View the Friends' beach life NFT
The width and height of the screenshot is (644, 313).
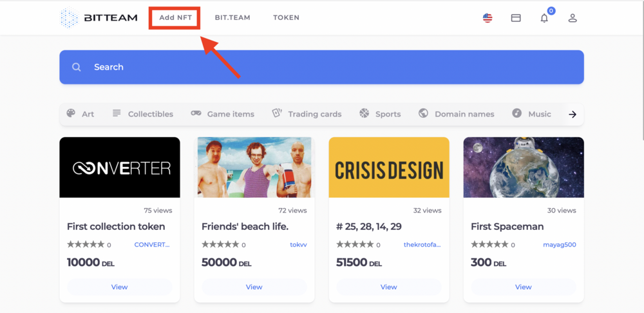click(254, 287)
